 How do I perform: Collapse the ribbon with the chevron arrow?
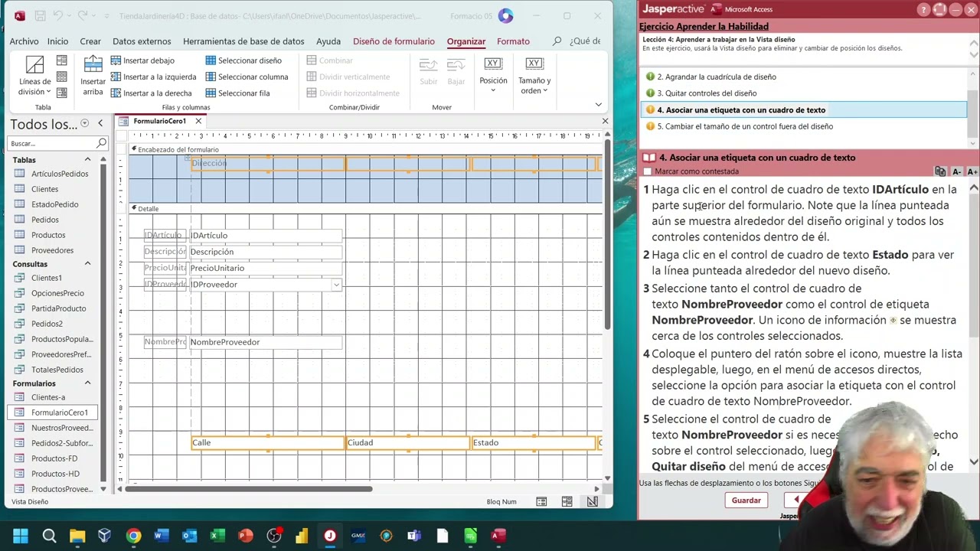point(598,105)
